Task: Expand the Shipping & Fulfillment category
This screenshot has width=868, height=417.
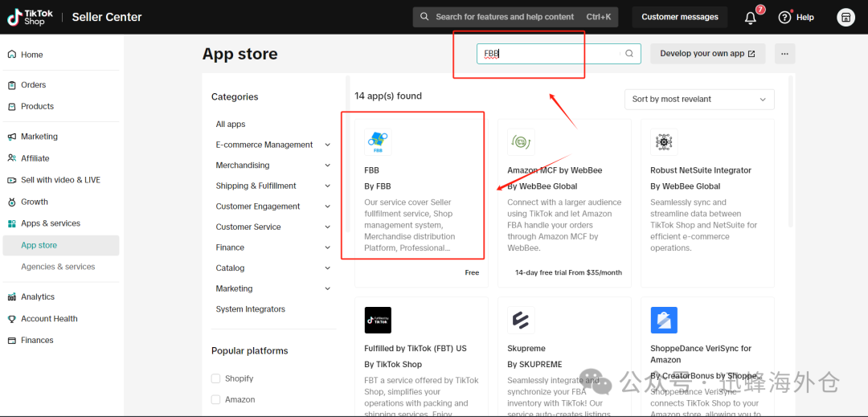Action: click(327, 186)
